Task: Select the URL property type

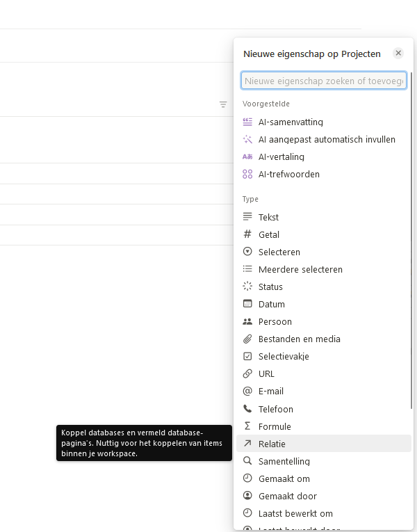Action: (x=324, y=373)
